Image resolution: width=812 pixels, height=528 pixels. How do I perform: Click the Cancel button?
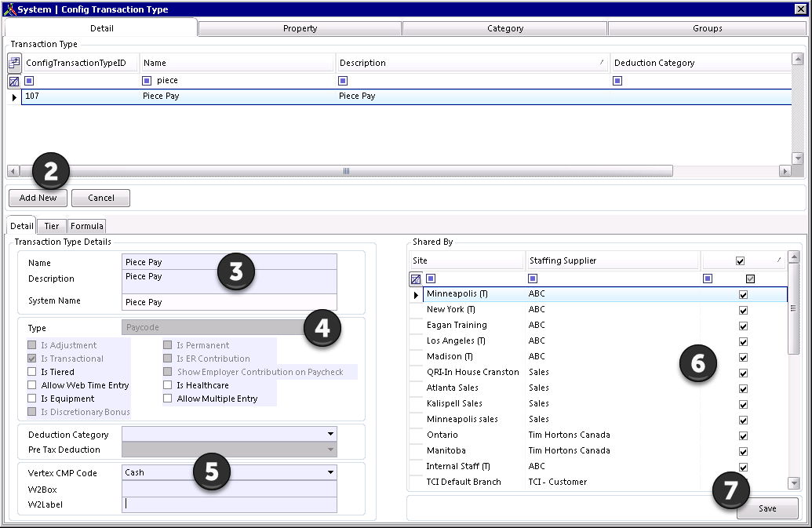pyautogui.click(x=101, y=198)
